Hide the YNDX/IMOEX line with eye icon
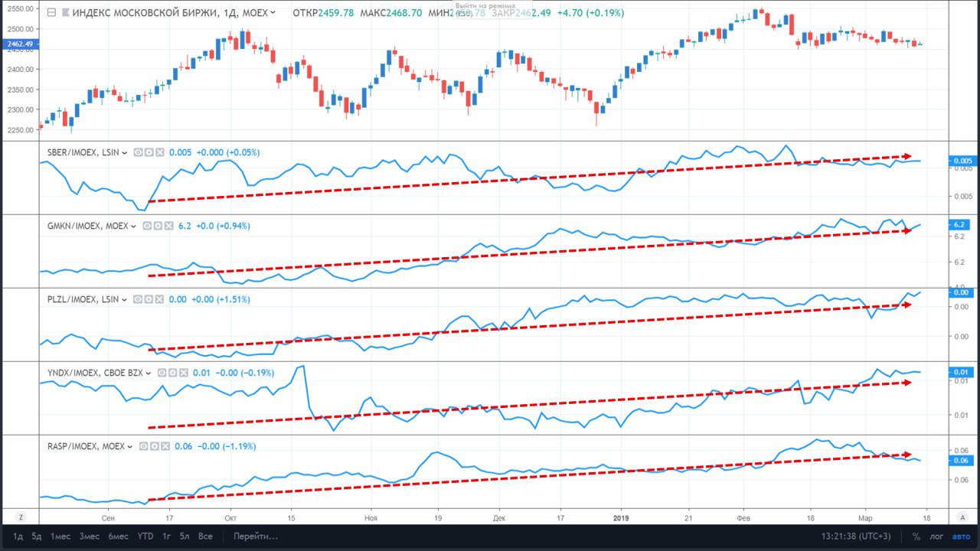The width and height of the screenshot is (980, 551). click(x=162, y=373)
